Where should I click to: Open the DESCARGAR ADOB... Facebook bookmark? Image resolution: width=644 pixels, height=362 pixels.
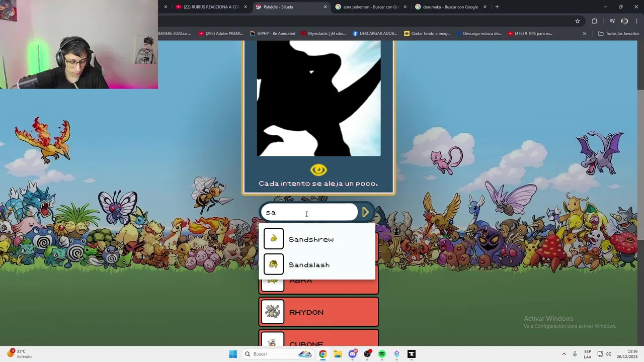click(x=375, y=34)
